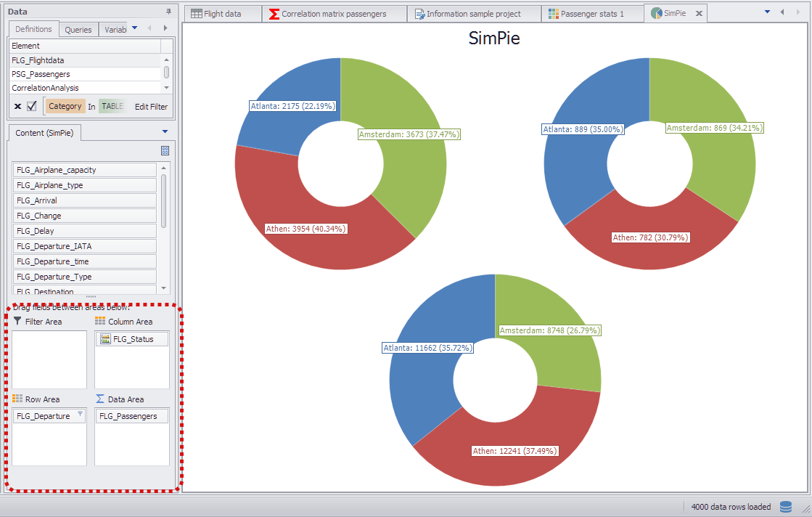
Task: Switch to the Queries tab
Action: 78,30
